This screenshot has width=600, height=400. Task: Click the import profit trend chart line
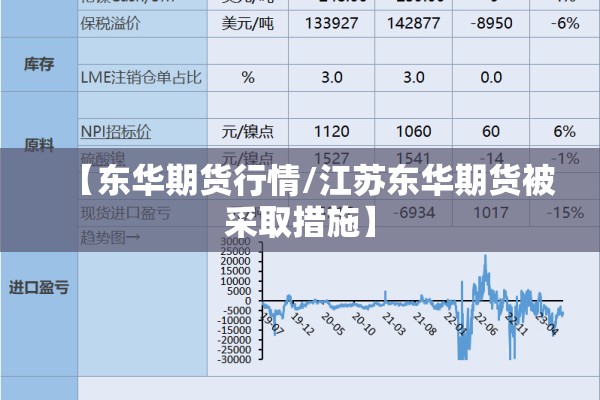[x=412, y=307]
